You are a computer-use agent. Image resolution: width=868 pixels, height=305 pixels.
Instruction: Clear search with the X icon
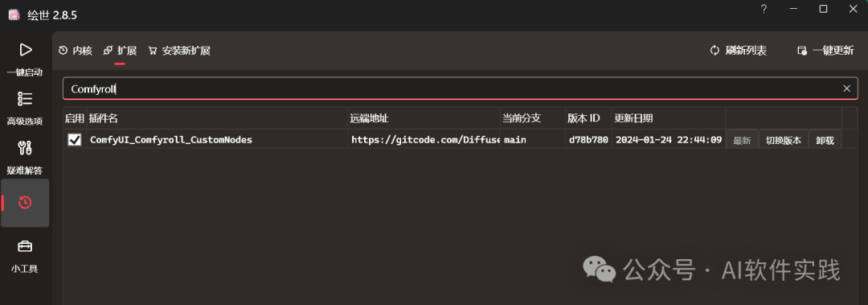(846, 89)
